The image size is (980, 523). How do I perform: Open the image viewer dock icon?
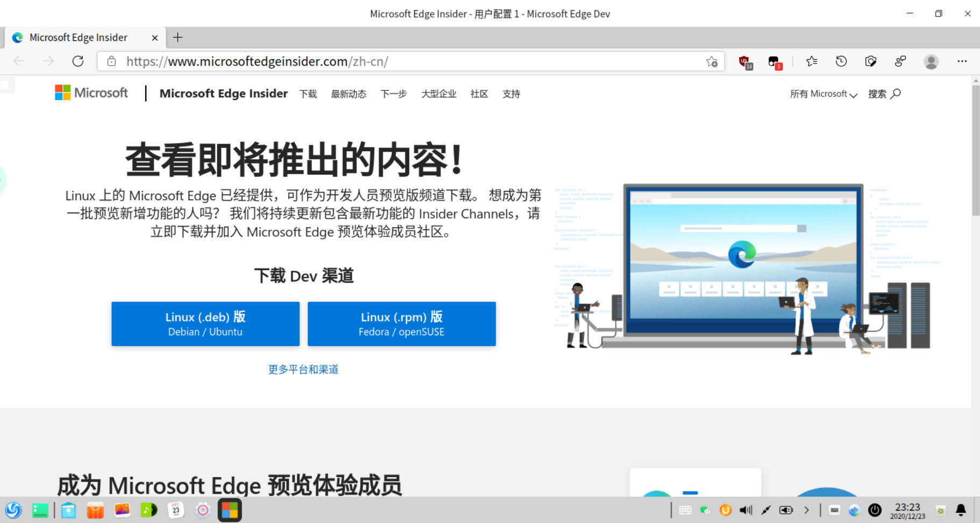[x=122, y=510]
